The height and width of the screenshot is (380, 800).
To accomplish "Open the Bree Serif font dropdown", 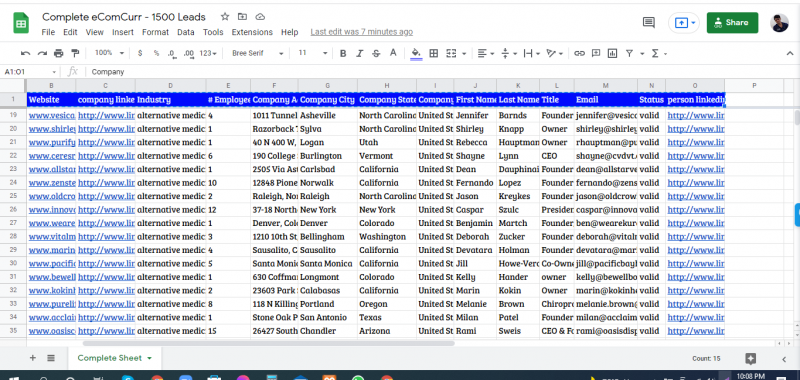I will pyautogui.click(x=258, y=53).
